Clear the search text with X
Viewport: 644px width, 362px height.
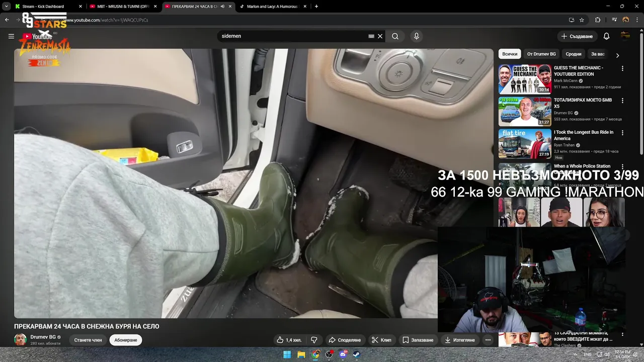(380, 36)
